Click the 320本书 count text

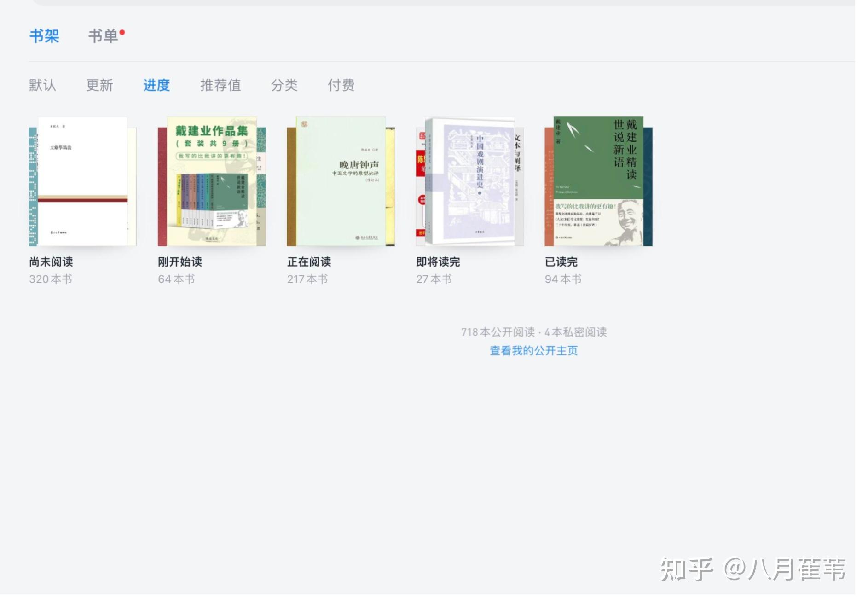pyautogui.click(x=51, y=279)
